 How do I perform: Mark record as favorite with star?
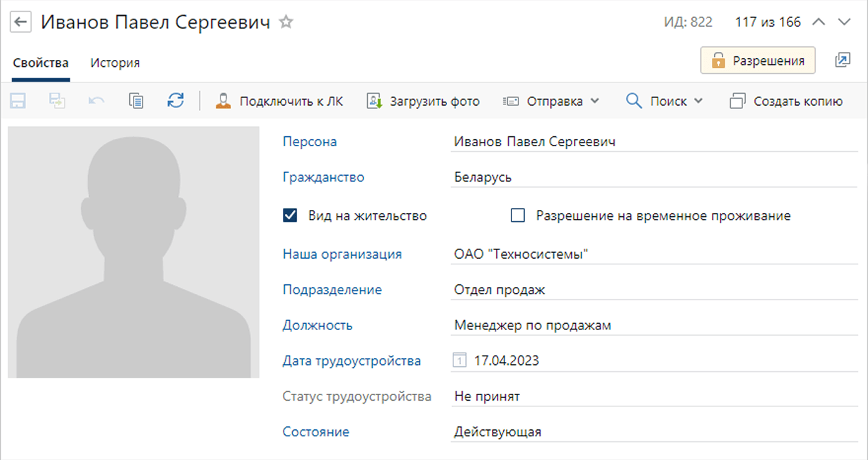(286, 22)
